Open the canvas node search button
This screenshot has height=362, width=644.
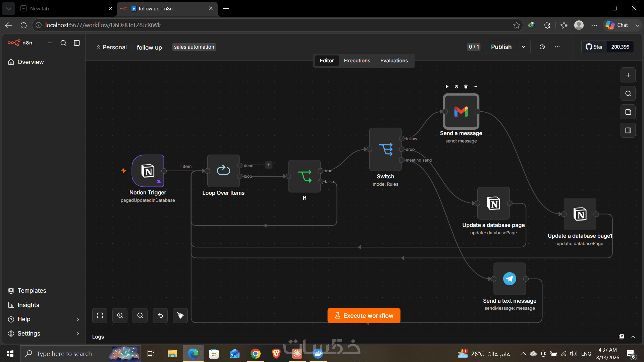(x=628, y=94)
